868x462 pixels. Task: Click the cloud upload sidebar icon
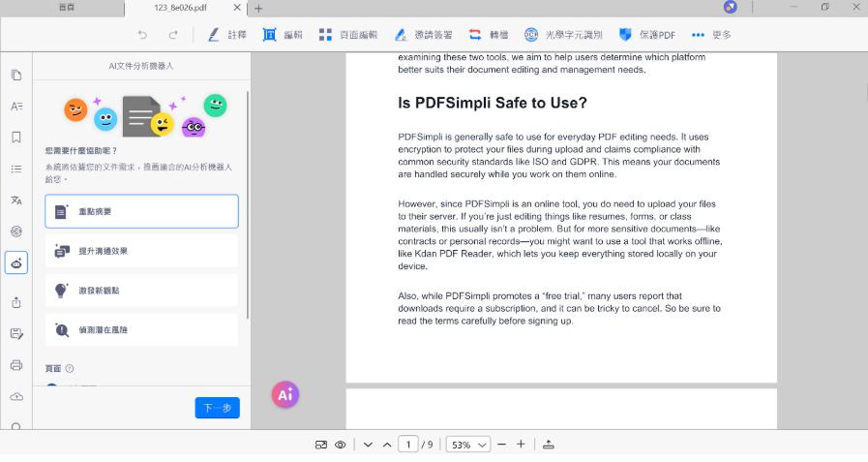point(16,397)
